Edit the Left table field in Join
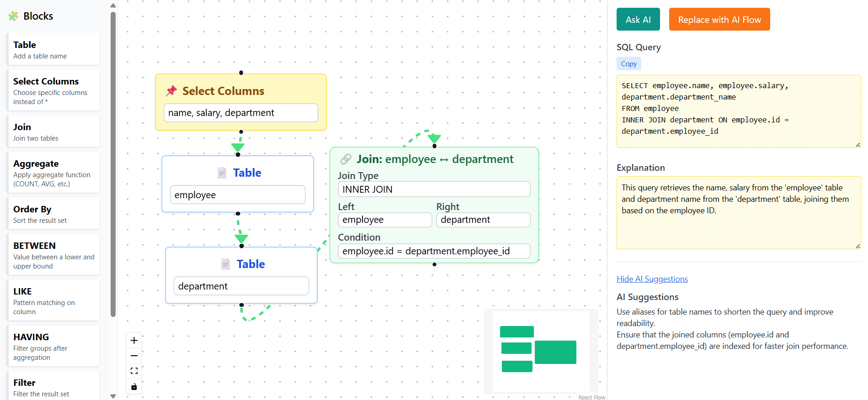 click(x=385, y=220)
